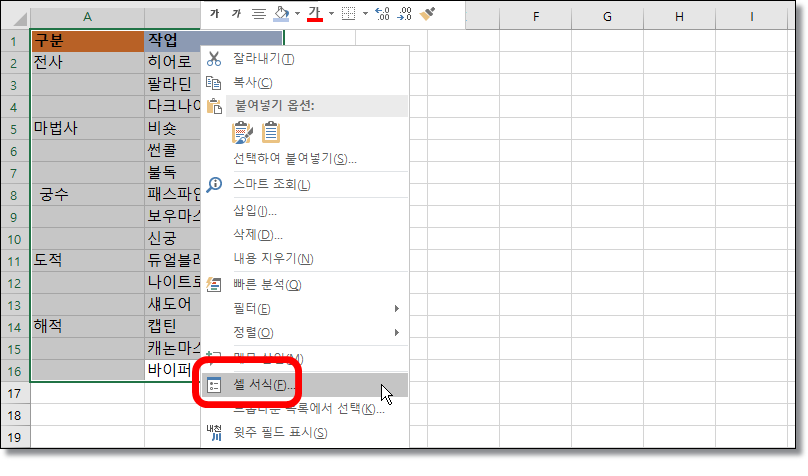808x476 pixels.
Task: Open 셀 서식(F) format cells
Action: pos(305,385)
